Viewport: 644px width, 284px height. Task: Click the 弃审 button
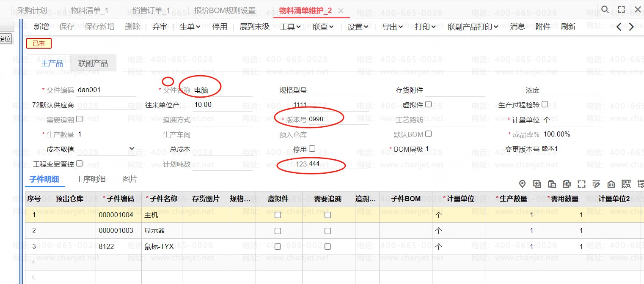coord(160,27)
